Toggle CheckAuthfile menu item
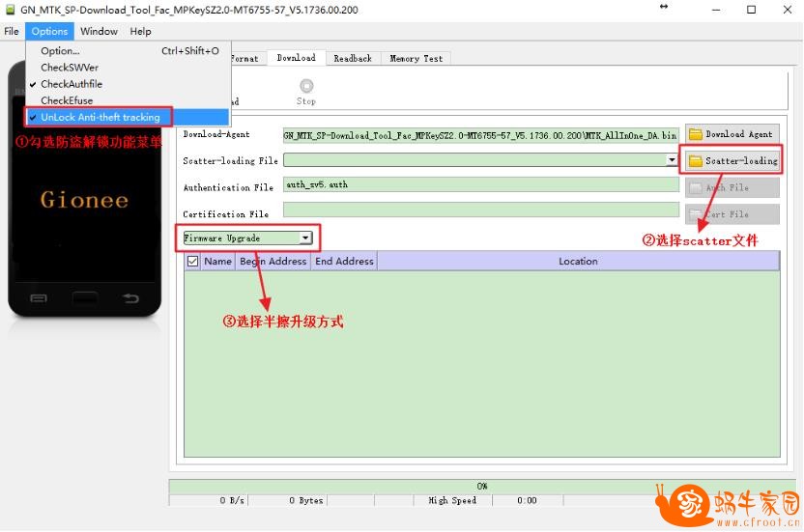Screen dimensions: 804x532 point(129,84)
